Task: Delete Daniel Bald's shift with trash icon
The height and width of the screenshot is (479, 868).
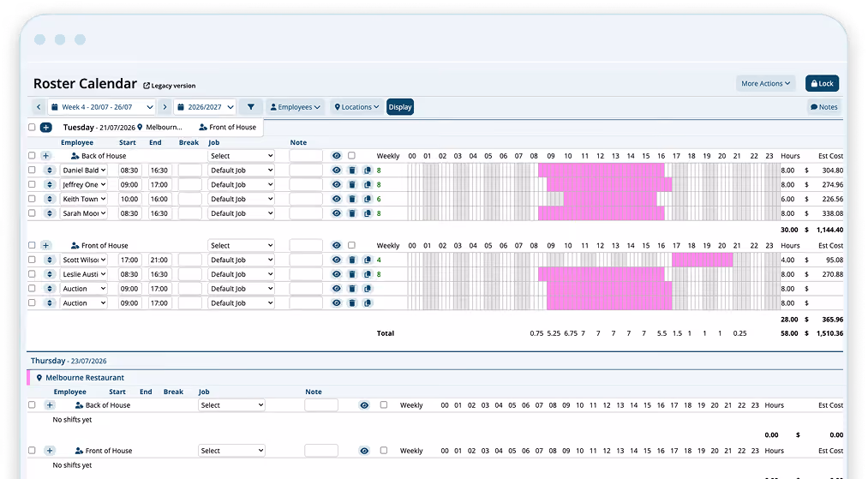Action: pyautogui.click(x=351, y=170)
